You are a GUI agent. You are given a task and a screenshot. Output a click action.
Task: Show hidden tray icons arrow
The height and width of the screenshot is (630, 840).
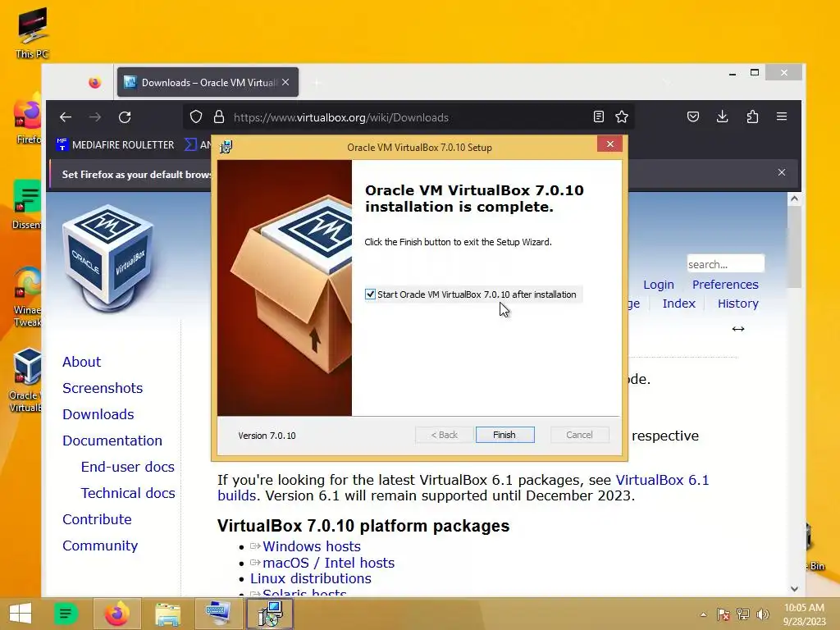pos(703,614)
